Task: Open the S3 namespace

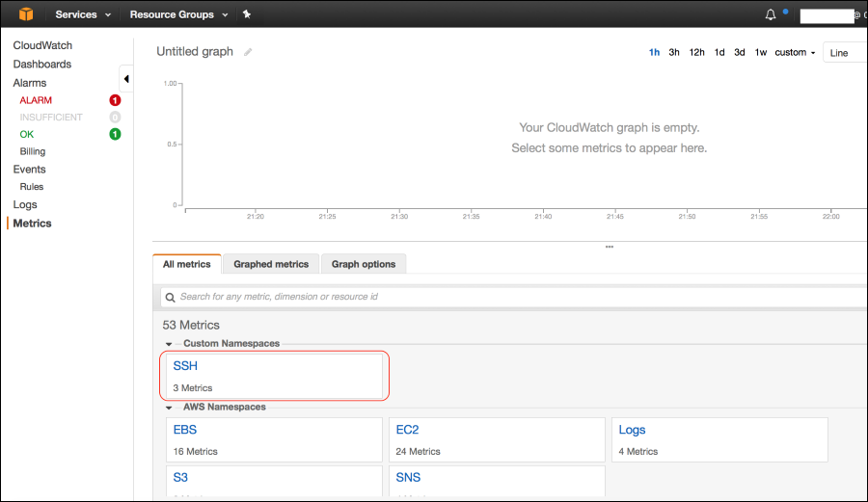Action: (x=274, y=481)
